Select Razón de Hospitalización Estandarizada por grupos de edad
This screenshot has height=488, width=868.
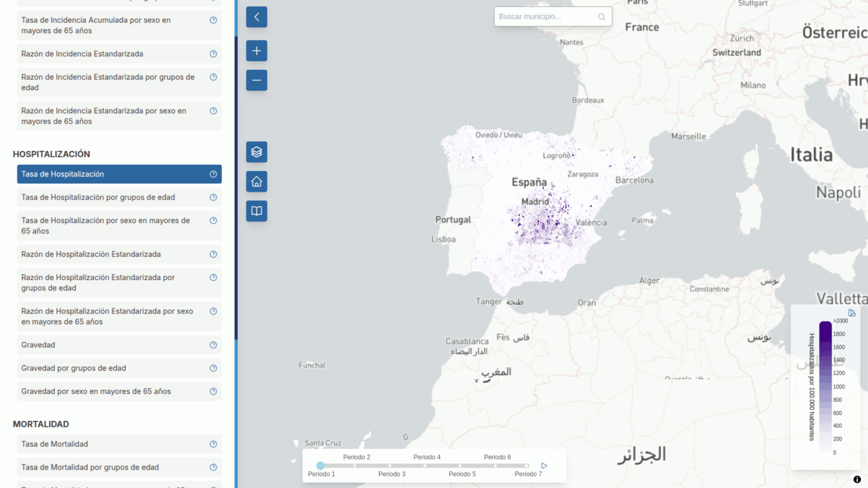119,283
